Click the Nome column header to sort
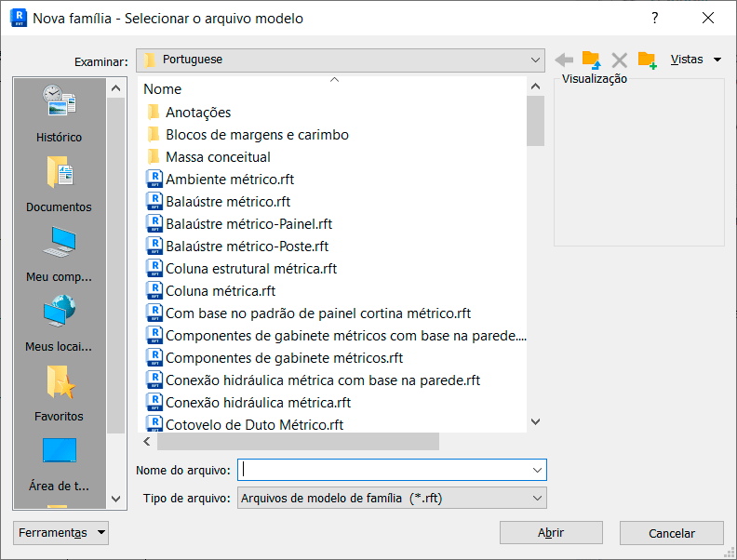 click(x=163, y=89)
